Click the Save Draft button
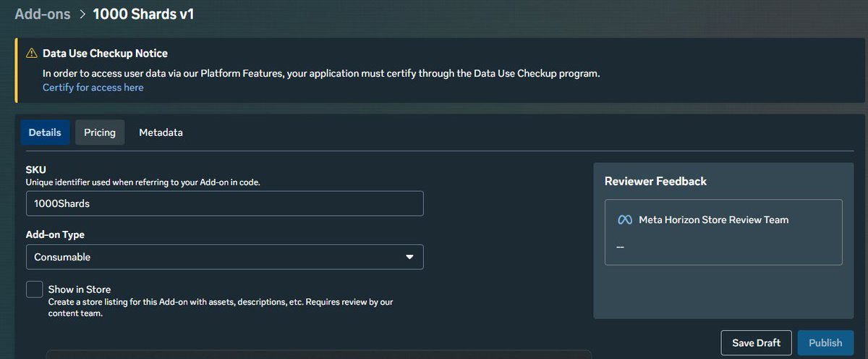Image resolution: width=868 pixels, height=359 pixels. click(757, 343)
